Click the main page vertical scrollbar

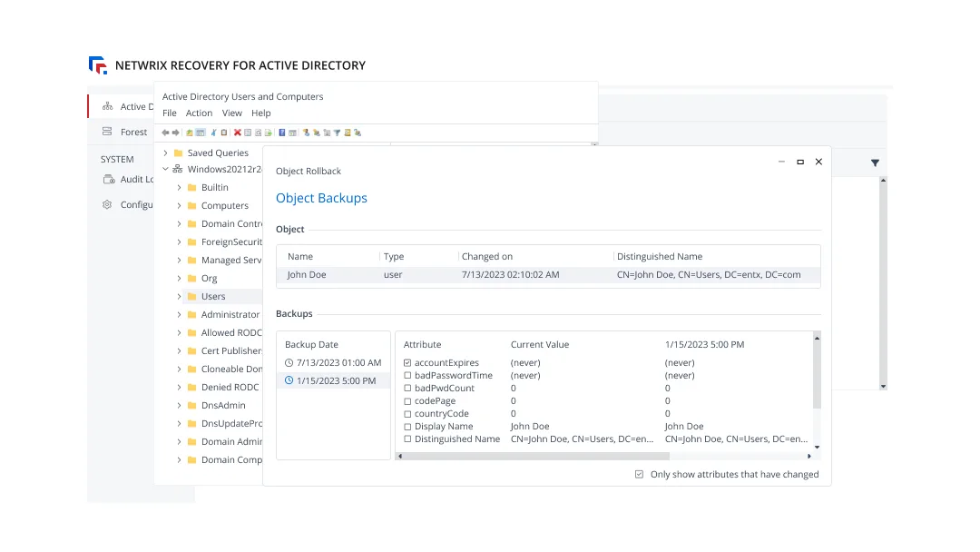(883, 283)
